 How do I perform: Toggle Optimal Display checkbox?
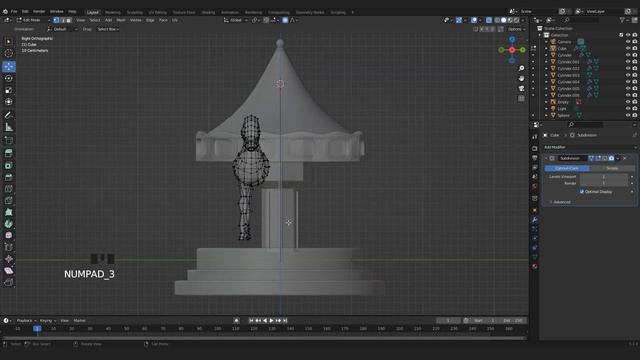(582, 191)
